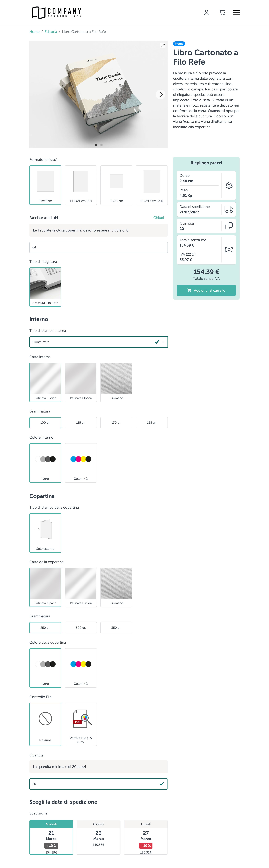Go to second carousel dot
The height and width of the screenshot is (868, 269).
click(101, 145)
